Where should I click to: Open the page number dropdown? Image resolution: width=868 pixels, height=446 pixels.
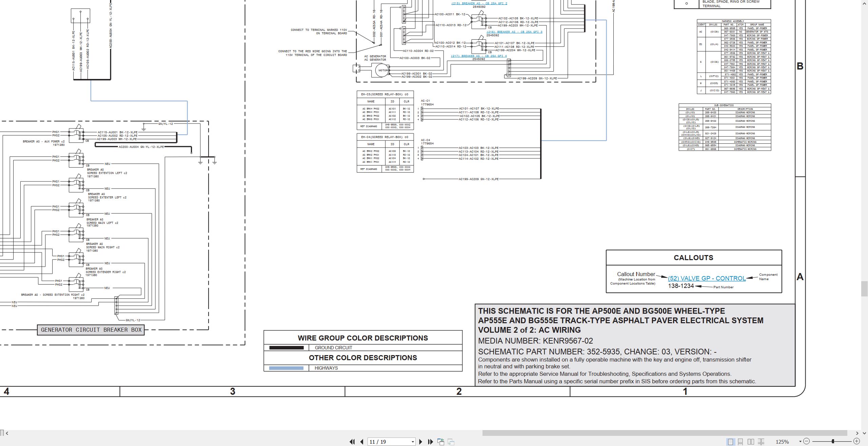coord(413,442)
